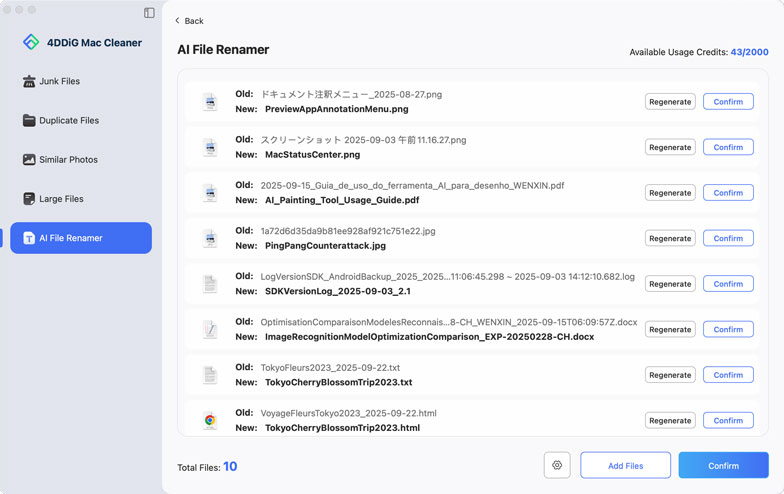The image size is (784, 494).
Task: Click the Available Usage Credits 43/2000 counter
Action: pyautogui.click(x=749, y=52)
